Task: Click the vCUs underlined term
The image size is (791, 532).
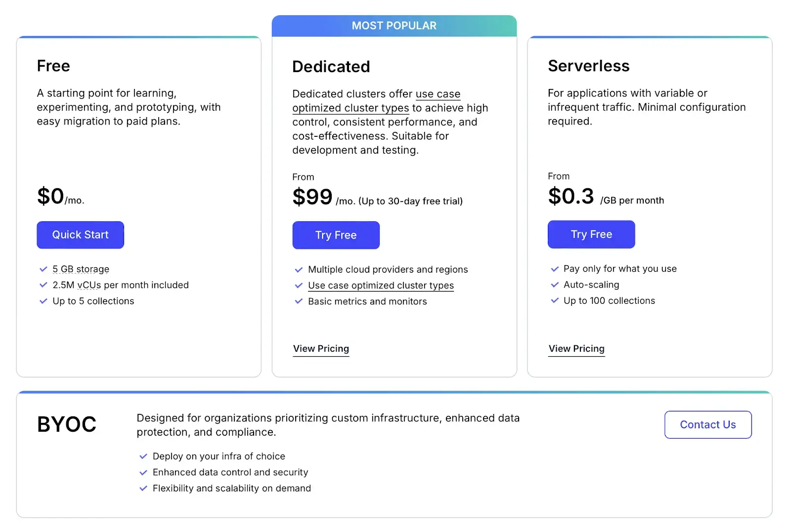Action: (x=89, y=285)
